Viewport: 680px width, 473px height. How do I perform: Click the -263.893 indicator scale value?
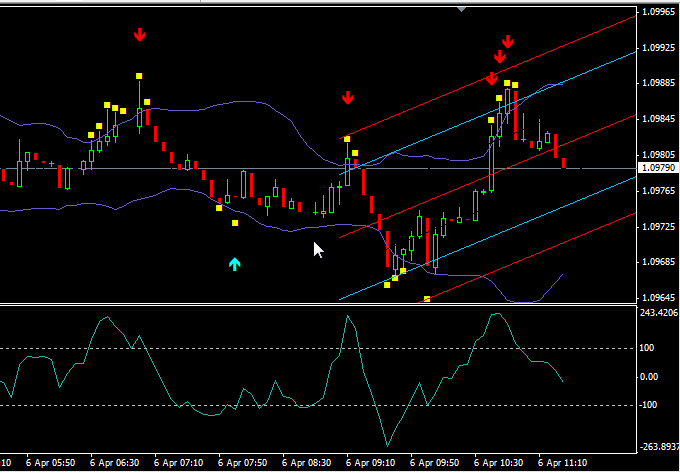[659, 447]
